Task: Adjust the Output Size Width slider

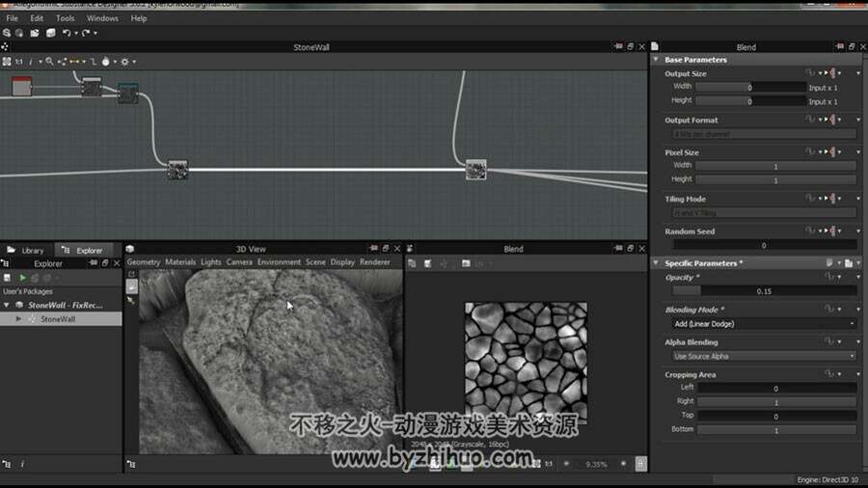Action: click(750, 88)
